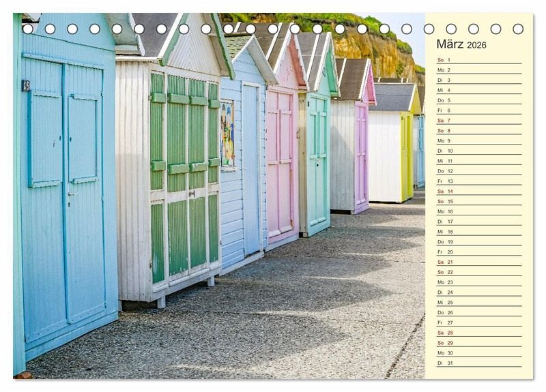The height and width of the screenshot is (392, 546).
Task: Select the Mi 18 calendar row
Action: pos(479,231)
